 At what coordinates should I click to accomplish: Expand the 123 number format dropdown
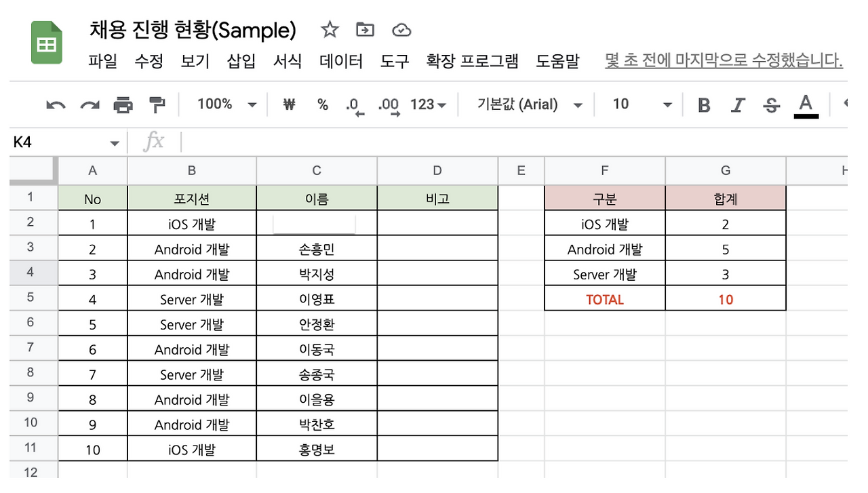coord(428,104)
